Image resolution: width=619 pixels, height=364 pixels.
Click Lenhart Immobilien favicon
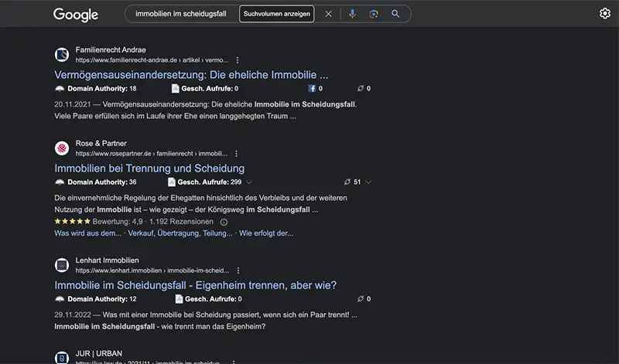[62, 265]
